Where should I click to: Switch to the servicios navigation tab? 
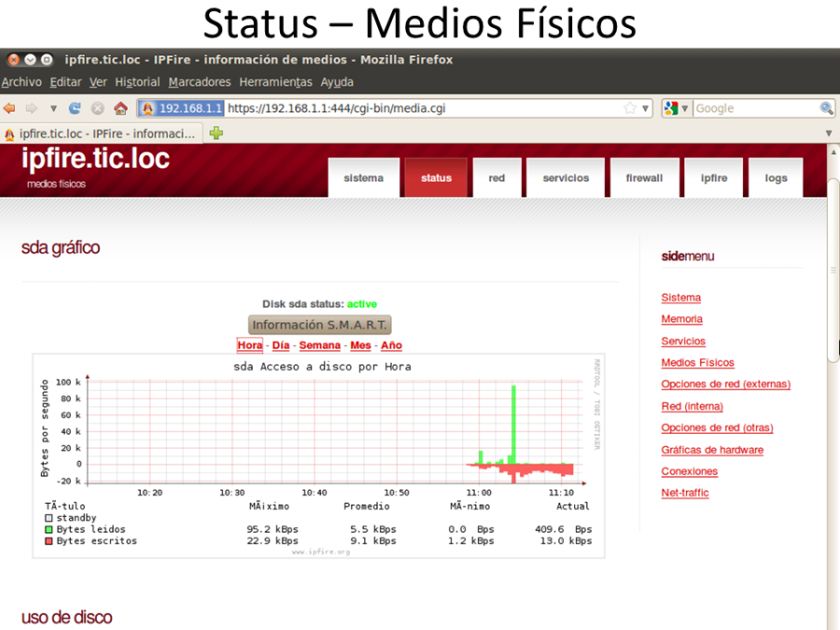click(x=566, y=178)
